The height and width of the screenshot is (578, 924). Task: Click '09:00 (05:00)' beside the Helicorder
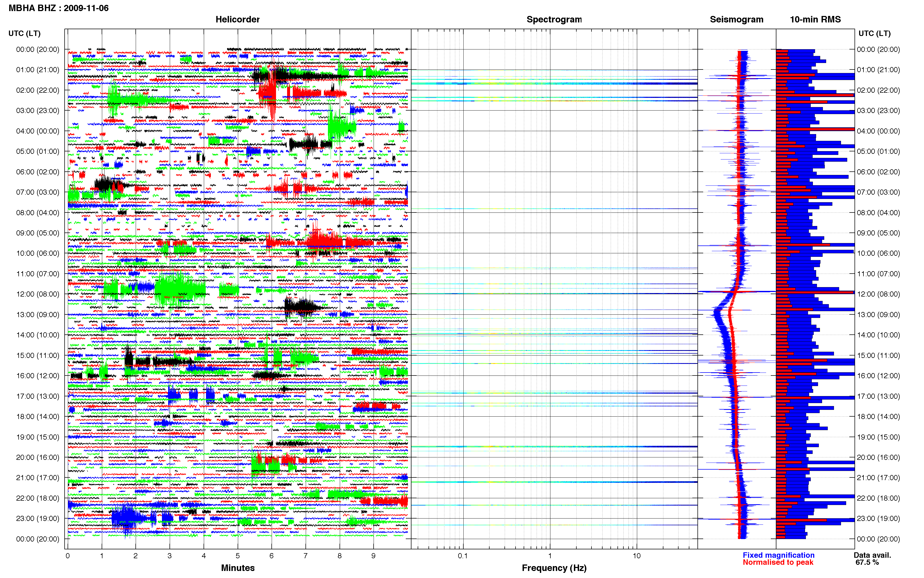click(x=38, y=233)
